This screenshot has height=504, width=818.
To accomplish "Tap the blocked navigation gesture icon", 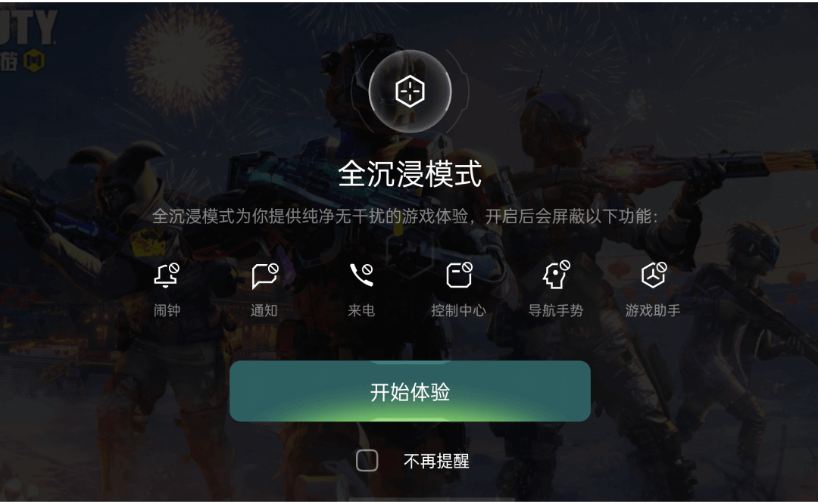I will click(556, 275).
